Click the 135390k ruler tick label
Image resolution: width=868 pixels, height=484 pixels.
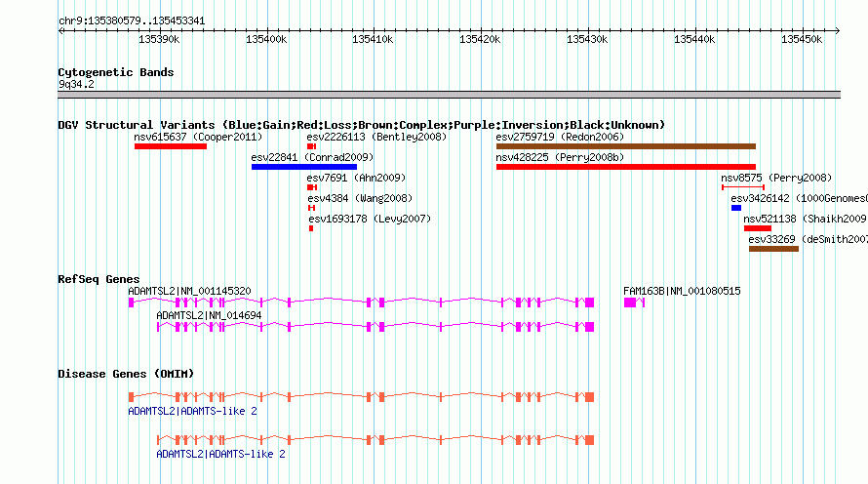pos(159,39)
